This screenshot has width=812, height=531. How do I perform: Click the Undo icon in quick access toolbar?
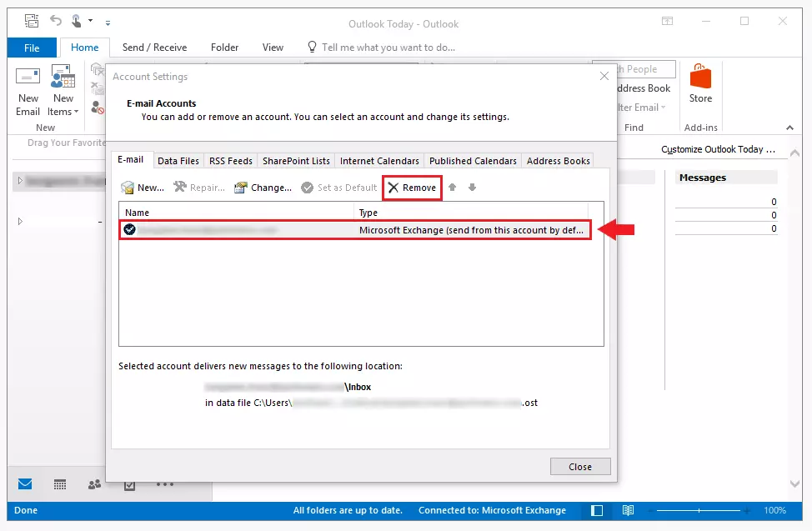point(55,21)
